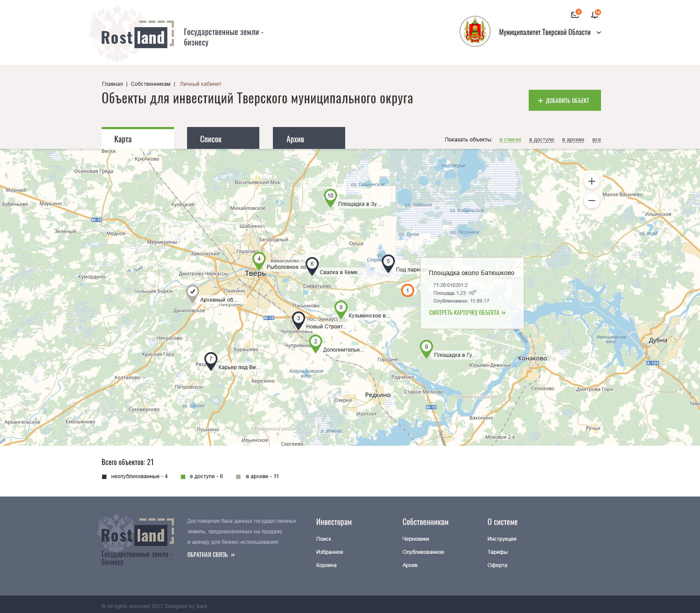Click 'Рыболовное хо' marker label
Viewport: 700px width, 613px height.
tap(286, 267)
